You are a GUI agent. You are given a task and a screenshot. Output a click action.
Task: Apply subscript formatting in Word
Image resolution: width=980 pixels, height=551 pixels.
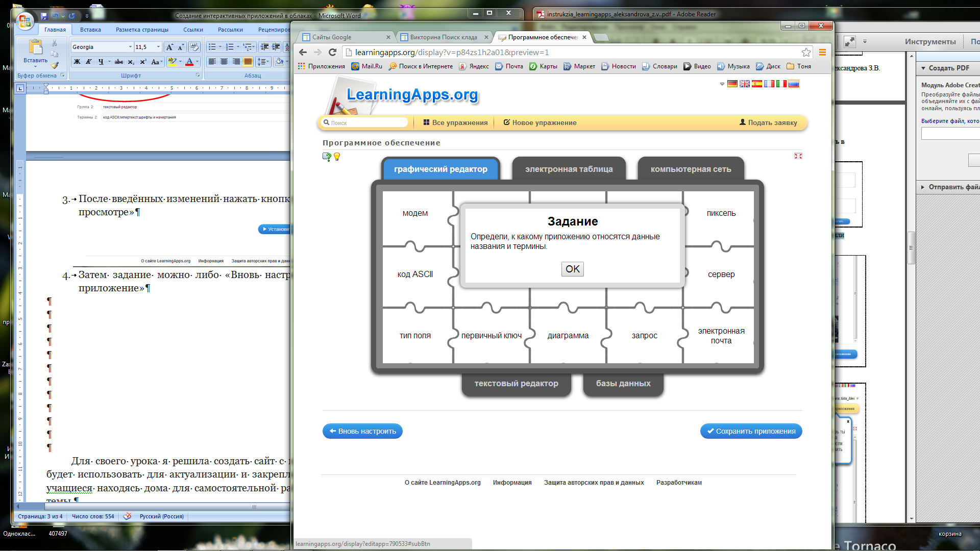pos(131,62)
